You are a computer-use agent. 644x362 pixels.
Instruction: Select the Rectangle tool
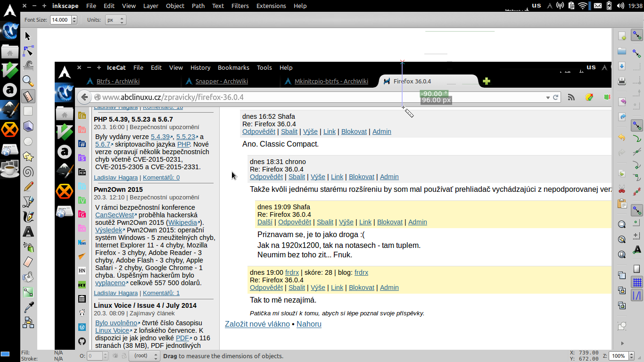tap(28, 111)
